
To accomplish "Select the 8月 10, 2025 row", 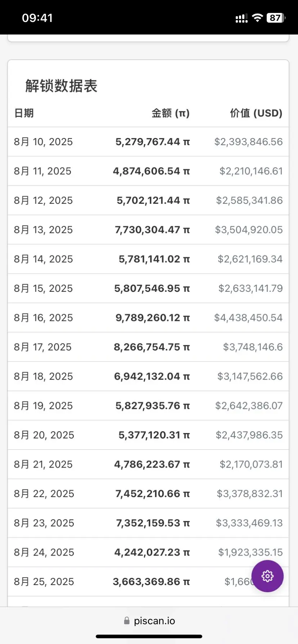I will (x=148, y=142).
